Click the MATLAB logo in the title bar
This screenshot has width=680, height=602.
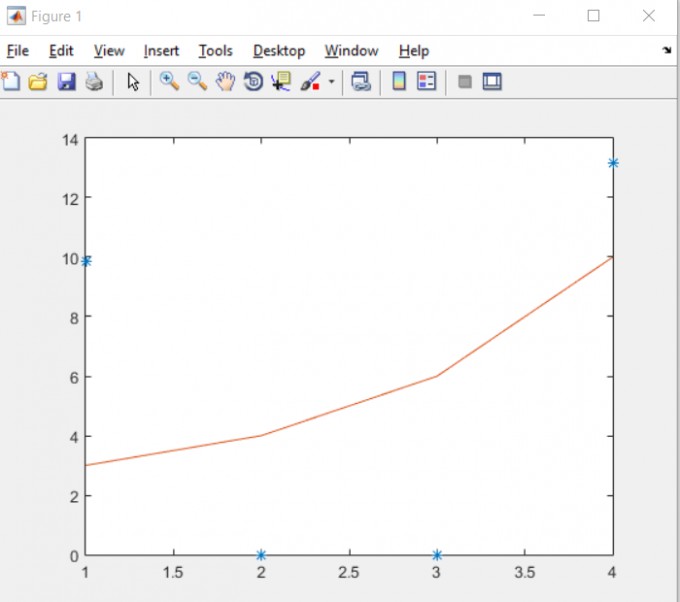click(16, 16)
